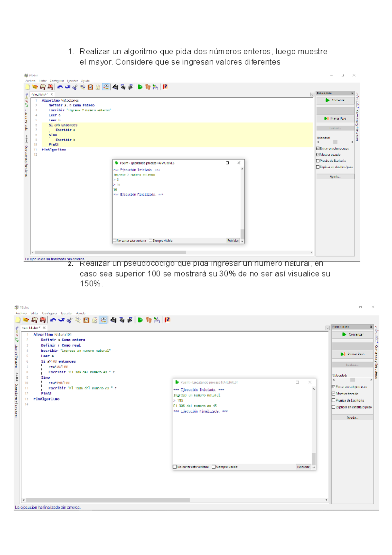Viewport: 392px width, 555px height.
Task: Click the green Run icon in the Natural101 window toolbar
Action: click(x=140, y=320)
